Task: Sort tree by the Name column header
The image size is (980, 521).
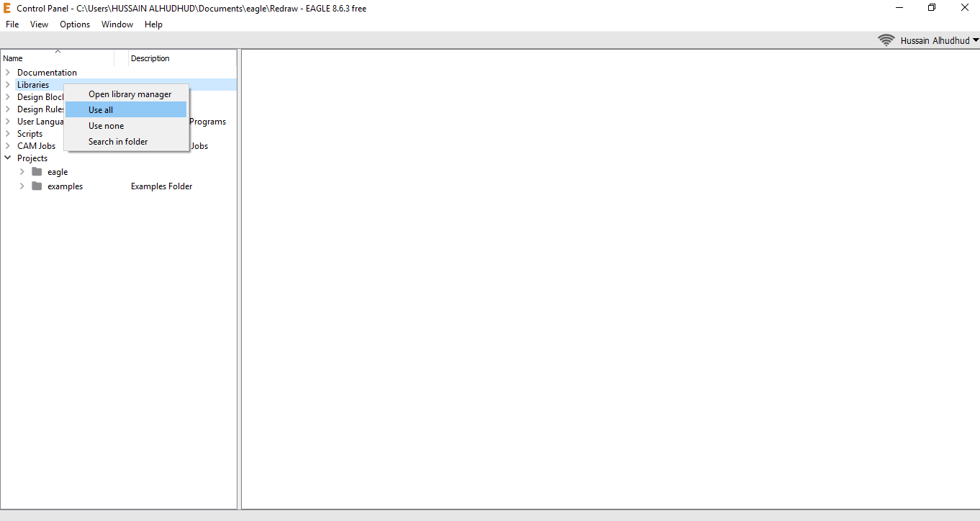Action: click(x=58, y=58)
